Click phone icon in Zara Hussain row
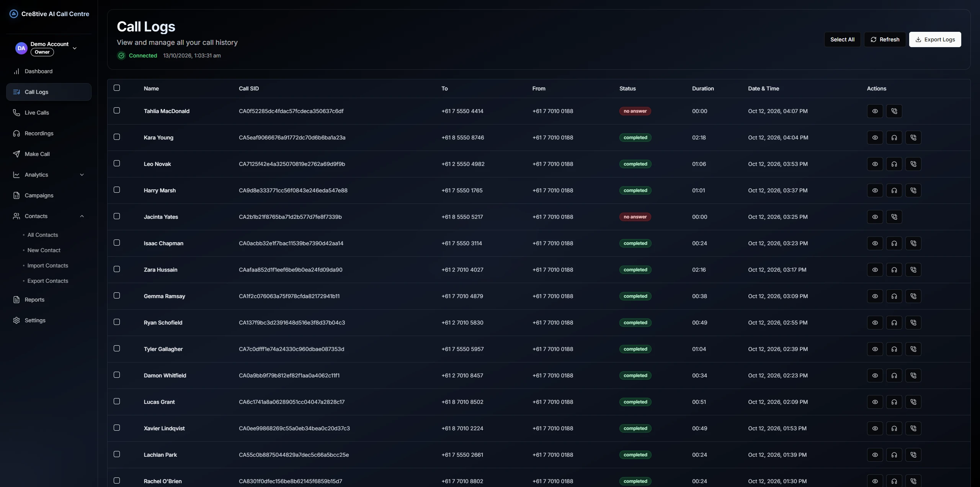980x487 pixels. click(x=913, y=270)
